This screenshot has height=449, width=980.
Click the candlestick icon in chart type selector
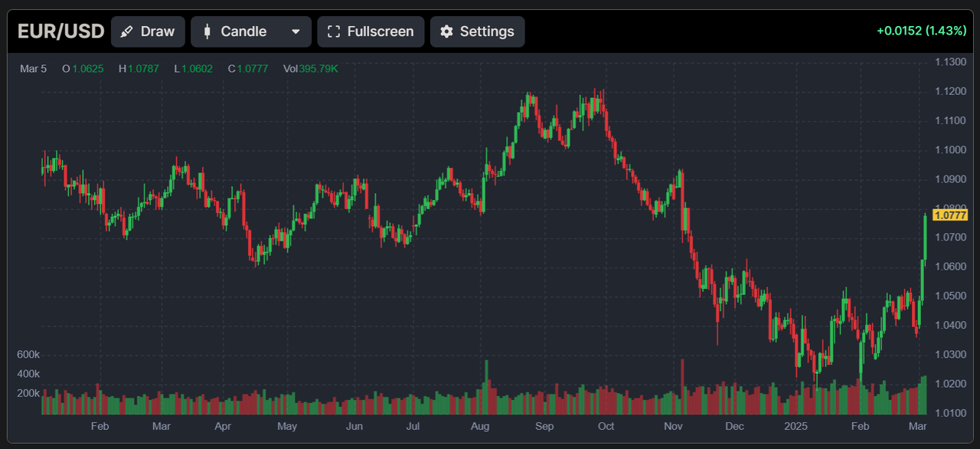207,31
